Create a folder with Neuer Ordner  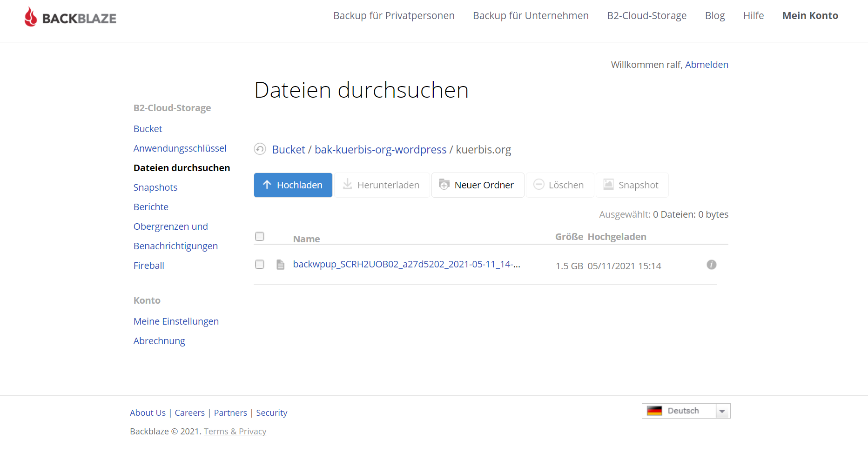[x=478, y=185]
